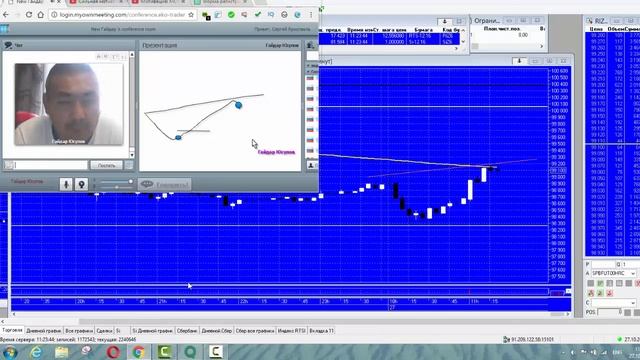Click the round face extension icon

click(284, 15)
